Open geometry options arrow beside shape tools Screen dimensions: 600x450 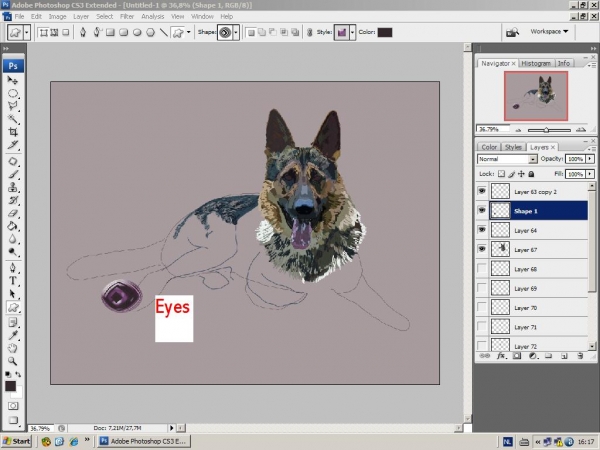[x=188, y=33]
